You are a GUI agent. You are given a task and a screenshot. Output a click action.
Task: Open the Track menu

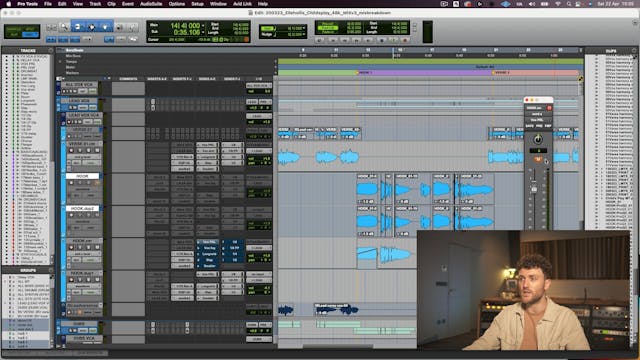click(x=95, y=4)
